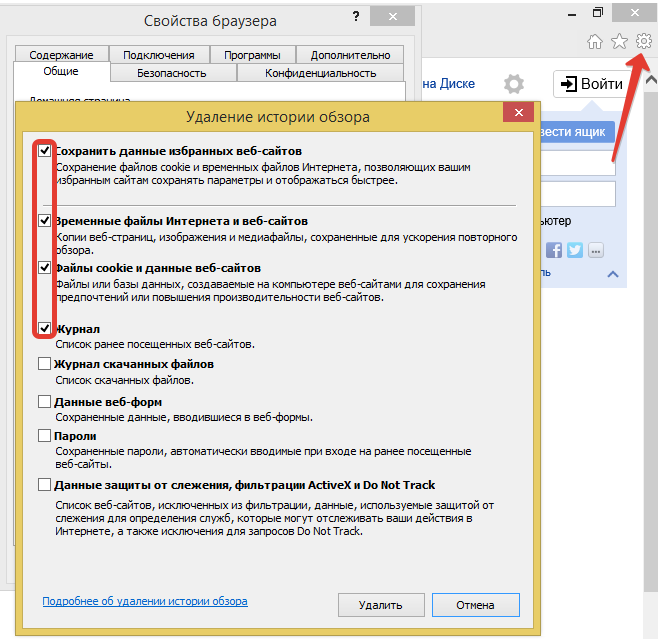Viewport: 658px width, 639px height.
Task: Open more sharing options ellipsis icon
Action: [x=595, y=251]
